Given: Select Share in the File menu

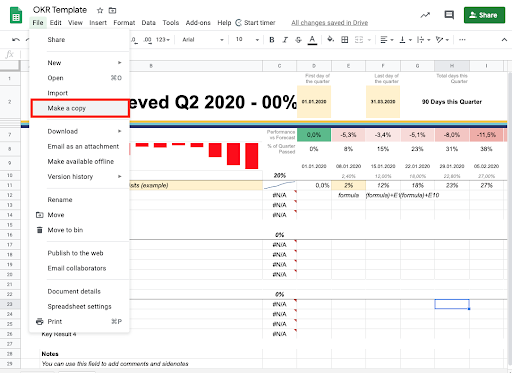Looking at the screenshot, I should (x=79, y=40).
